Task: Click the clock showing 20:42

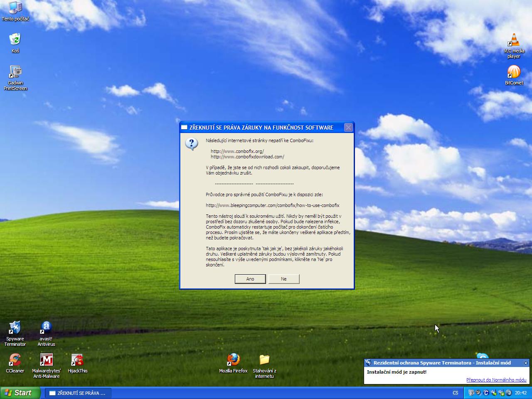Action: tap(520, 393)
